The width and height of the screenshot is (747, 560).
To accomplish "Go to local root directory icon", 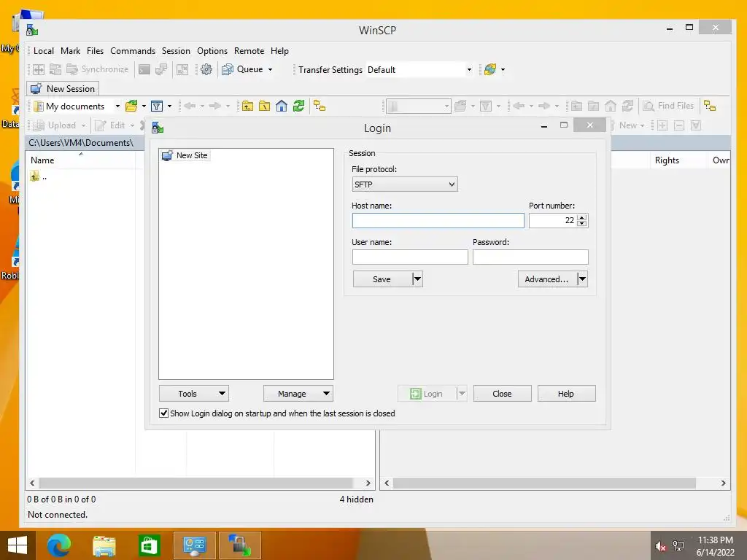I will 264,106.
